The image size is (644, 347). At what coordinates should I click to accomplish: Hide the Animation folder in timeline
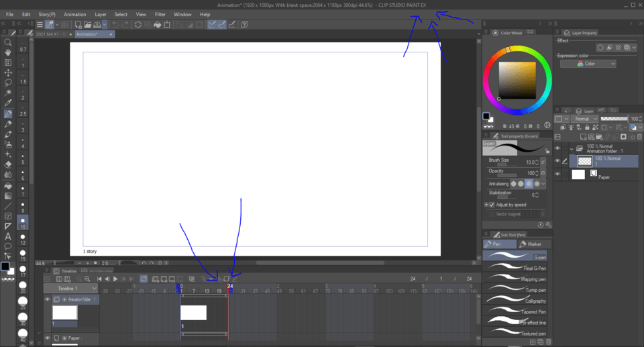48,299
